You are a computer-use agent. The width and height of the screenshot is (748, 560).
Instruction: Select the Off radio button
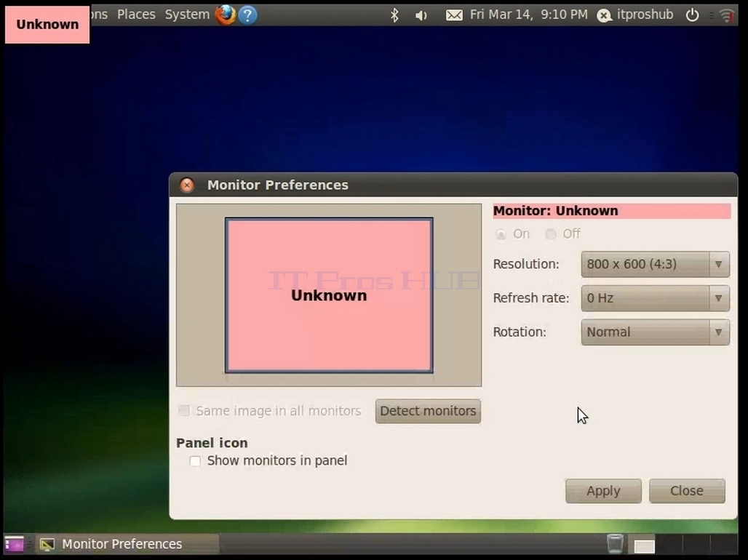pos(551,234)
